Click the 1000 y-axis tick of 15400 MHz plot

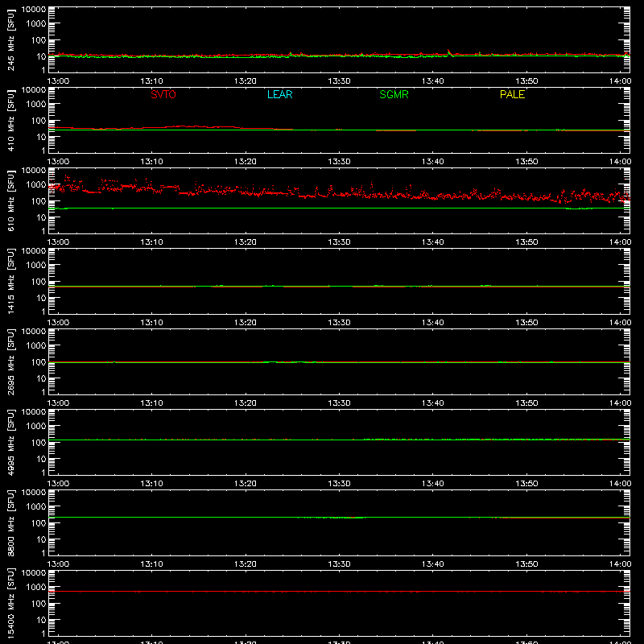[x=36, y=587]
